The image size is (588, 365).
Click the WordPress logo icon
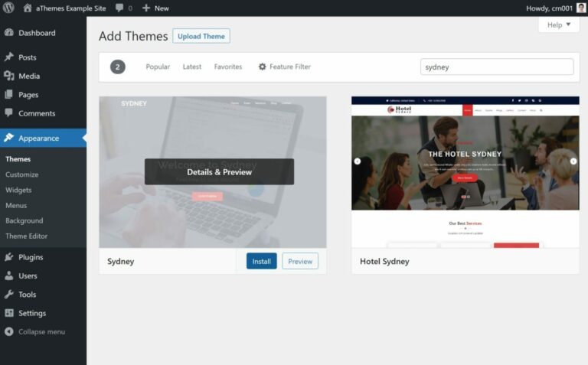pyautogui.click(x=8, y=8)
